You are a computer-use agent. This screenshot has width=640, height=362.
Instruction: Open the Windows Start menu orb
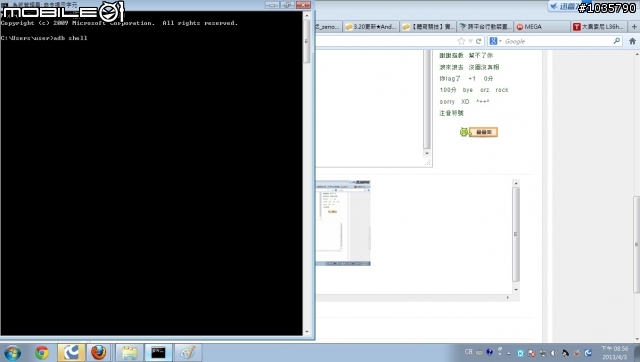click(x=12, y=353)
